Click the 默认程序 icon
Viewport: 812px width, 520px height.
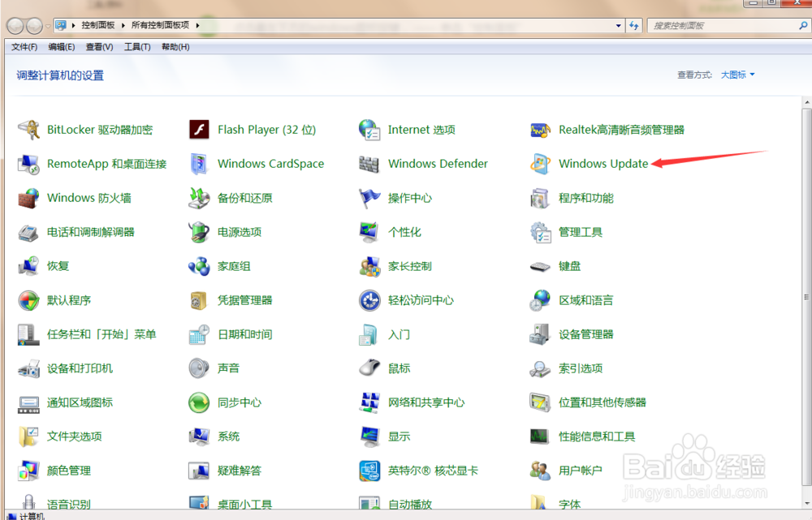click(x=28, y=300)
